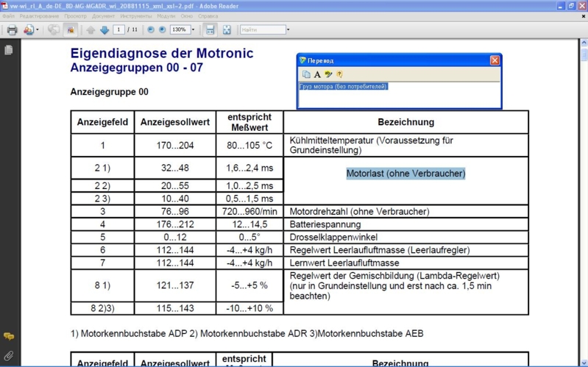This screenshot has height=367, width=588.
Task: Toggle the highlighted snapshot tool icon
Action: [x=71, y=29]
